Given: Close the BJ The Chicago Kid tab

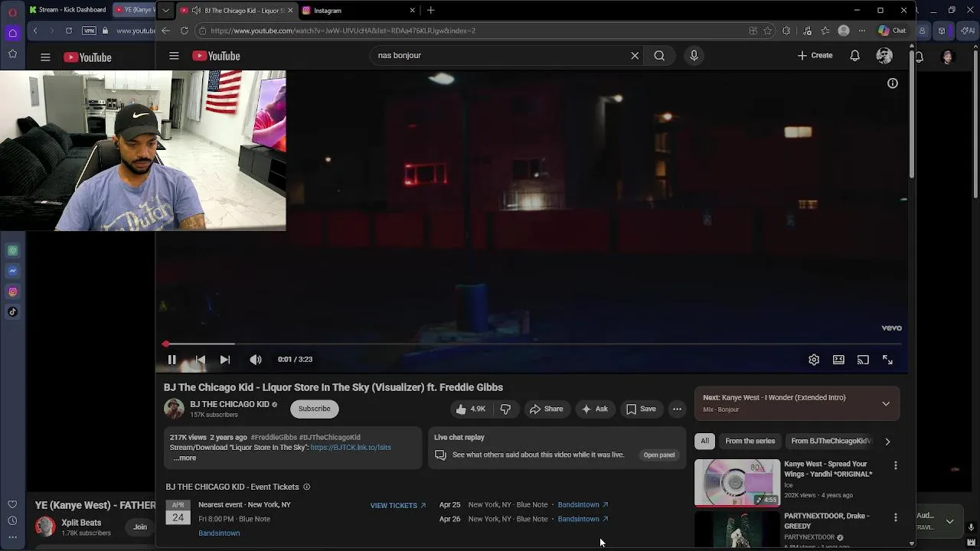Looking at the screenshot, I should (x=290, y=10).
